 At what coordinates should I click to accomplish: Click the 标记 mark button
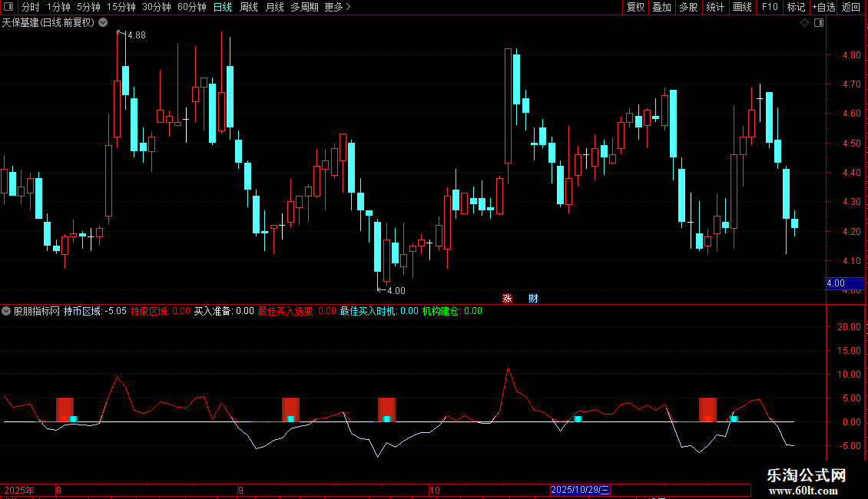click(796, 7)
